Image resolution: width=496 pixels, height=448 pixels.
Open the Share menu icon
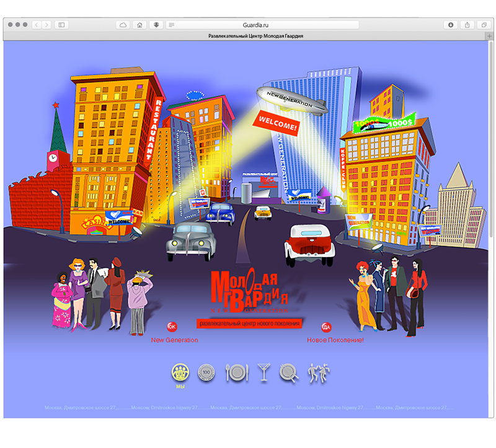coord(467,25)
